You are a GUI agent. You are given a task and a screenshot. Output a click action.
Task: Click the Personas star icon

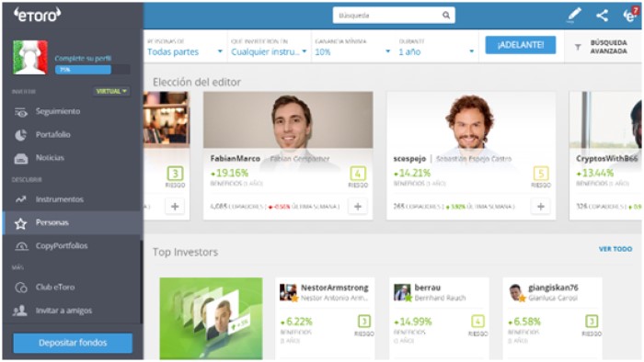[20, 223]
